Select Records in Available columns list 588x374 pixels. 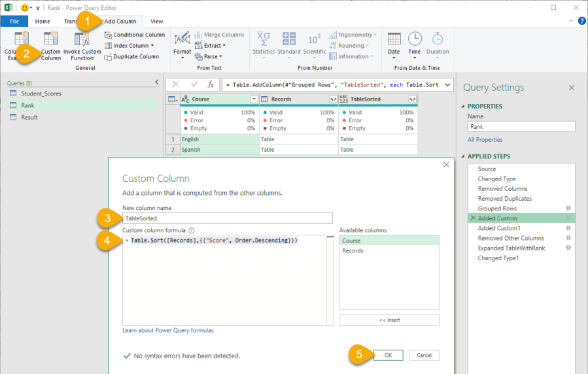coord(353,250)
